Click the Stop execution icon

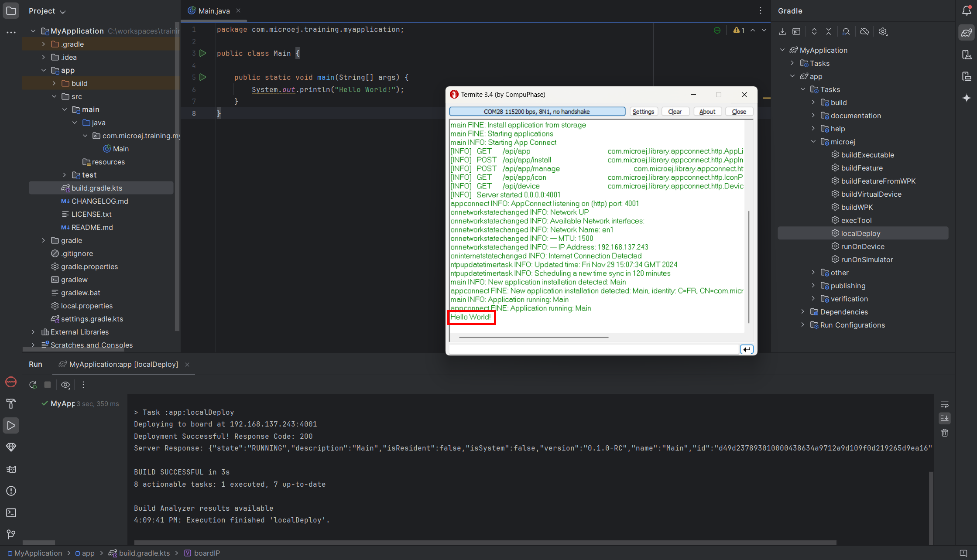click(48, 385)
